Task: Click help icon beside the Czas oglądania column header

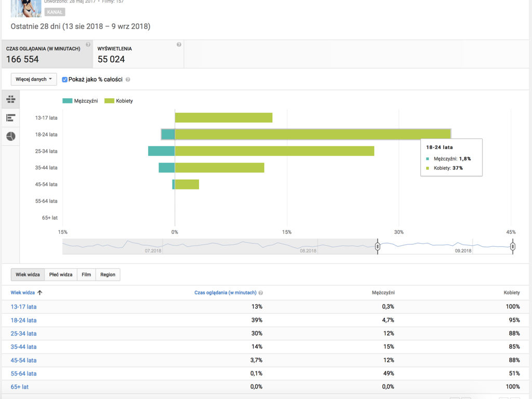Action: click(x=261, y=293)
